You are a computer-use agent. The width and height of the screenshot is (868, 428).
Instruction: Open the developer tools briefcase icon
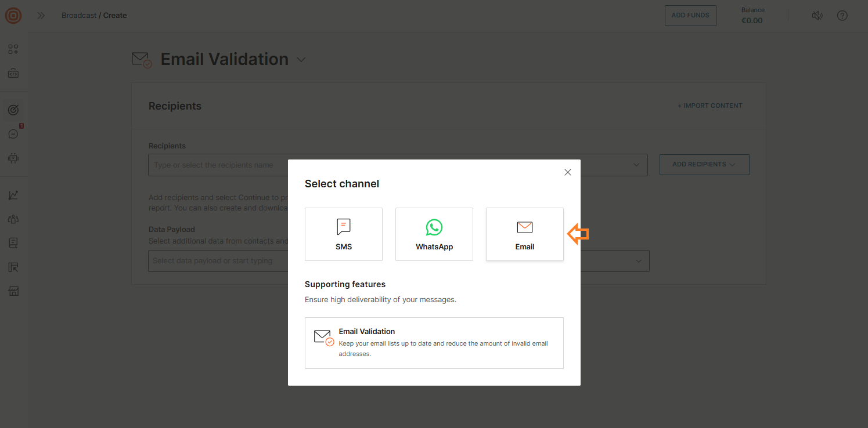(13, 74)
